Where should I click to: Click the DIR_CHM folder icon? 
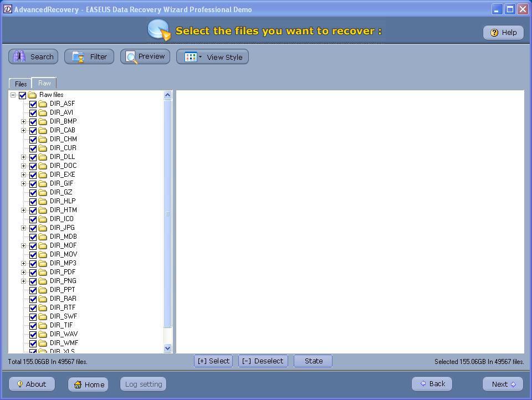point(43,139)
